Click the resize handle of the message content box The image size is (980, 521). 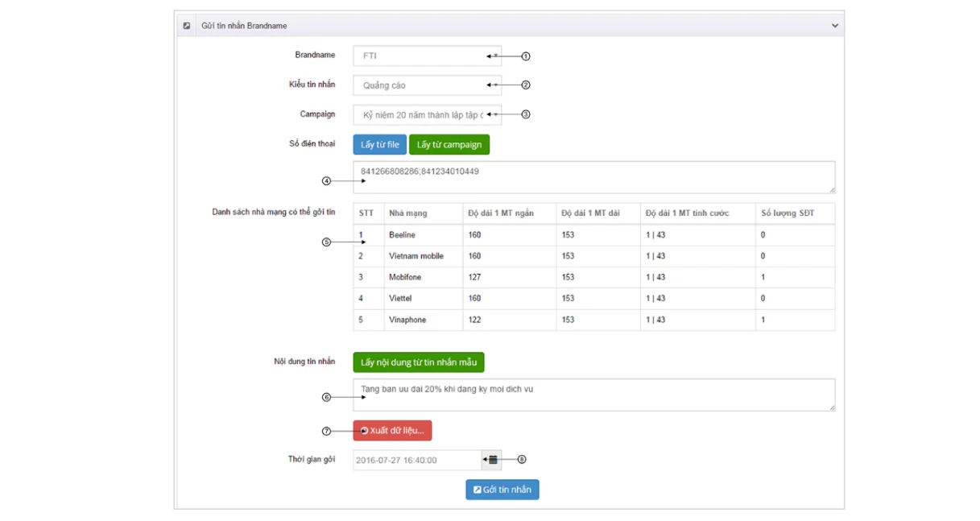(x=832, y=408)
